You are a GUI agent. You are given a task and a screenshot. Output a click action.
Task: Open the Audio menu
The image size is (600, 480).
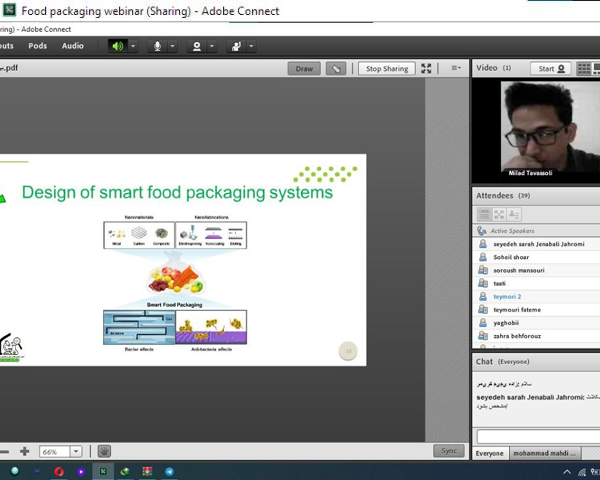tap(73, 46)
